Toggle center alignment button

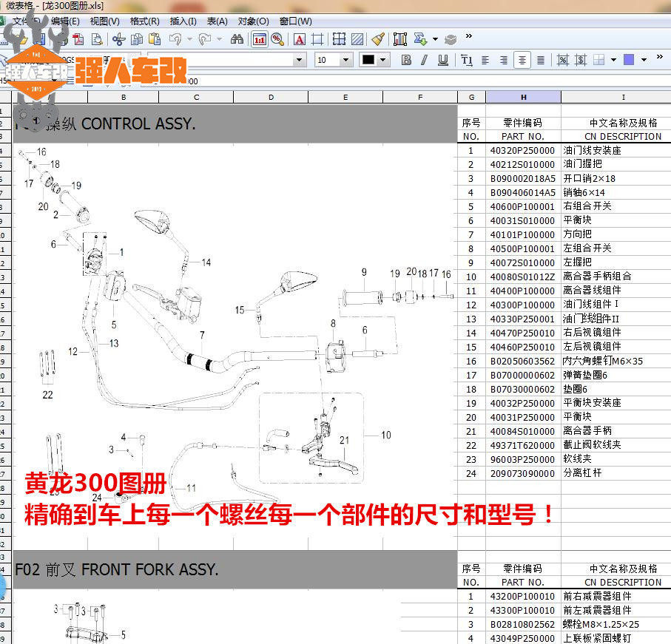[x=522, y=61]
